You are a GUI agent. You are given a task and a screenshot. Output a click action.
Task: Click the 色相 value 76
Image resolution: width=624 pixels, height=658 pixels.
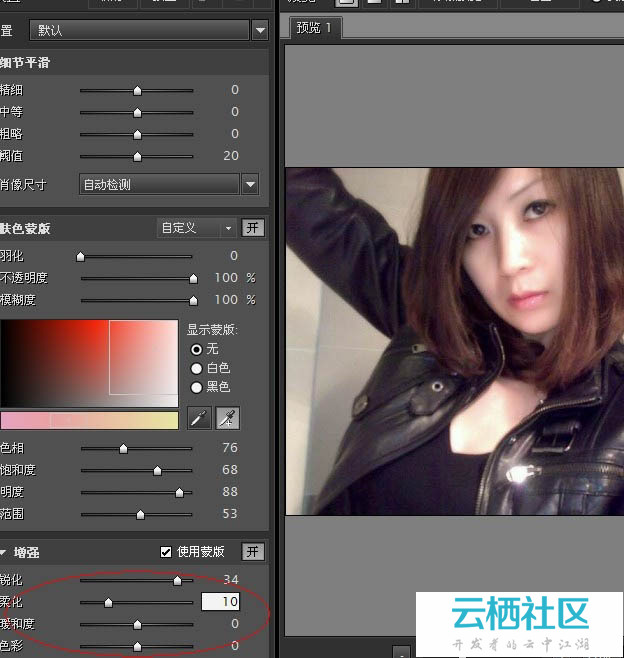(x=230, y=448)
